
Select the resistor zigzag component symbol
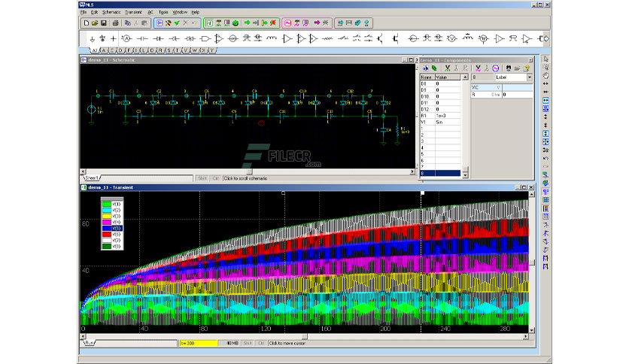click(328, 38)
